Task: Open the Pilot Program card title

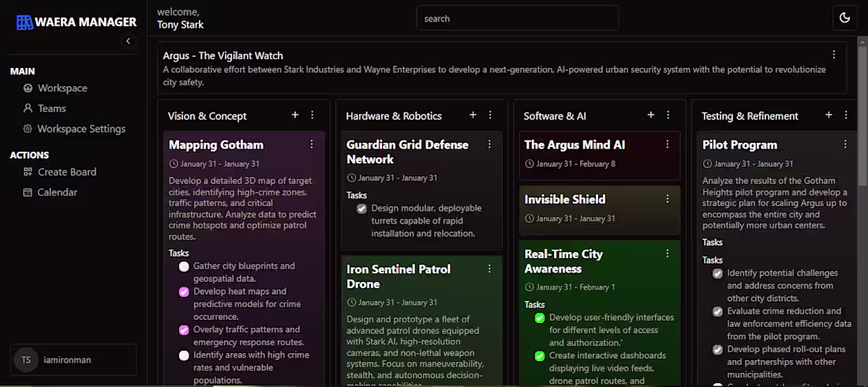Action: (x=739, y=145)
